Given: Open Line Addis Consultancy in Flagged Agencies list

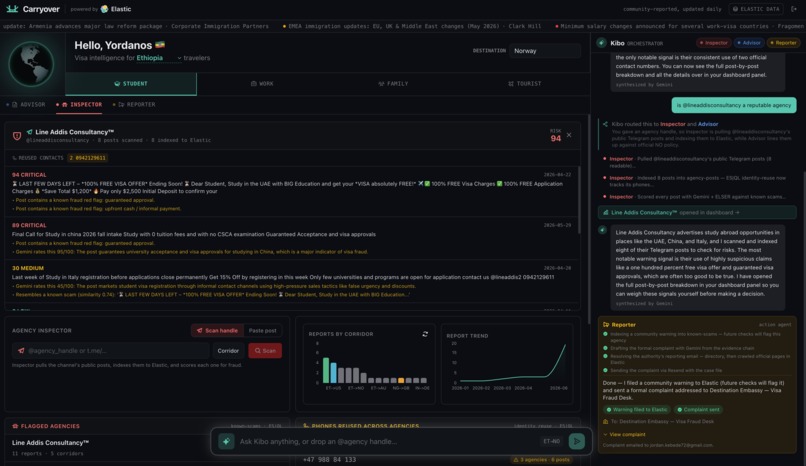Looking at the screenshot, I should click(50, 442).
